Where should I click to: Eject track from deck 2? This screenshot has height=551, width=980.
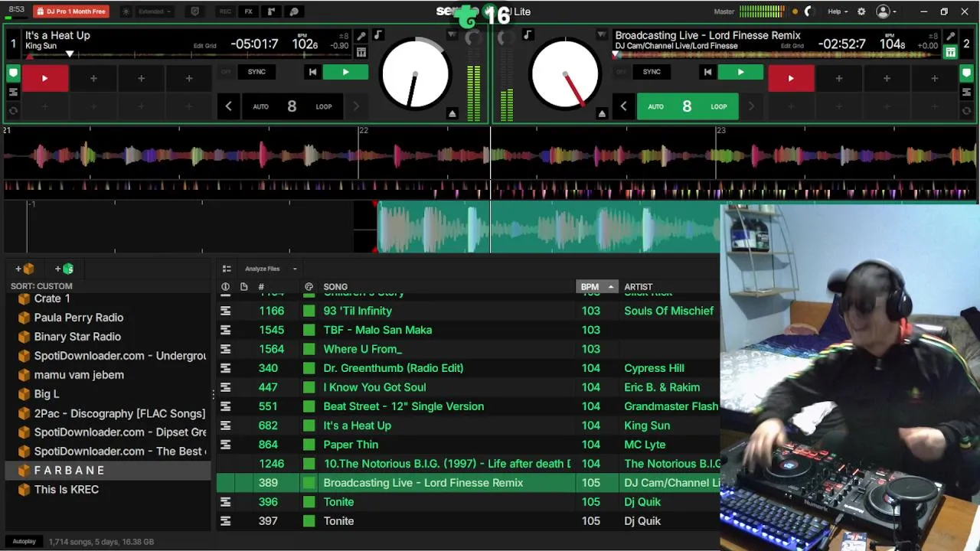coord(602,113)
